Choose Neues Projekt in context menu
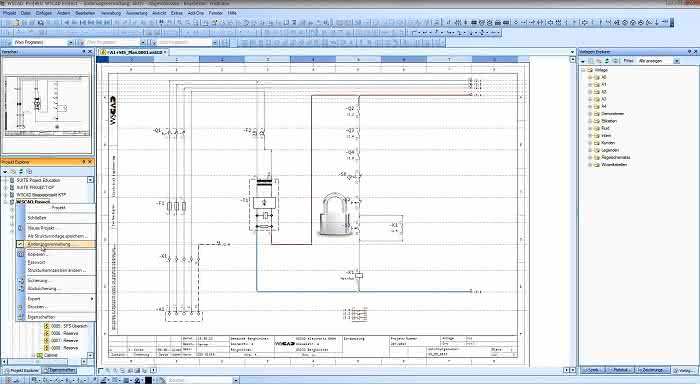Screen dimensions: 700x384 click(x=56, y=228)
